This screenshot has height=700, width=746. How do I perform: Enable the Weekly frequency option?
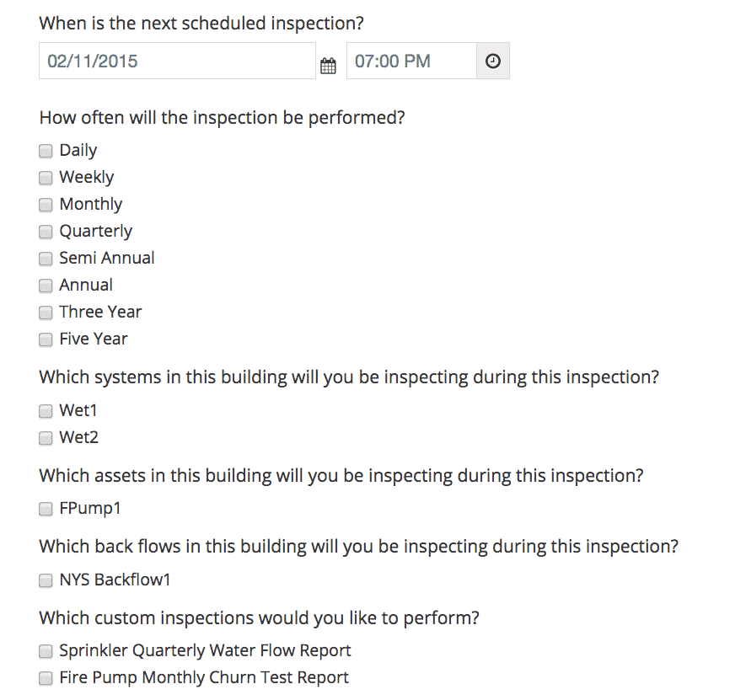pos(46,179)
